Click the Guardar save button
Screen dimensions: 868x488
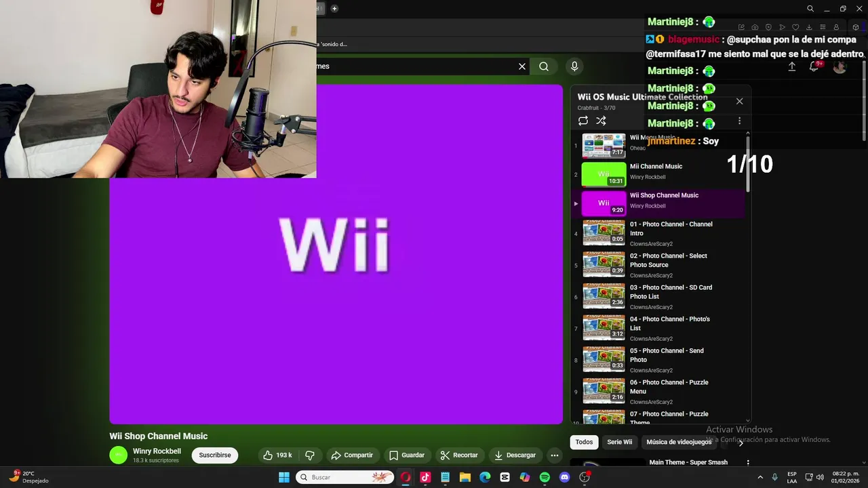click(407, 455)
